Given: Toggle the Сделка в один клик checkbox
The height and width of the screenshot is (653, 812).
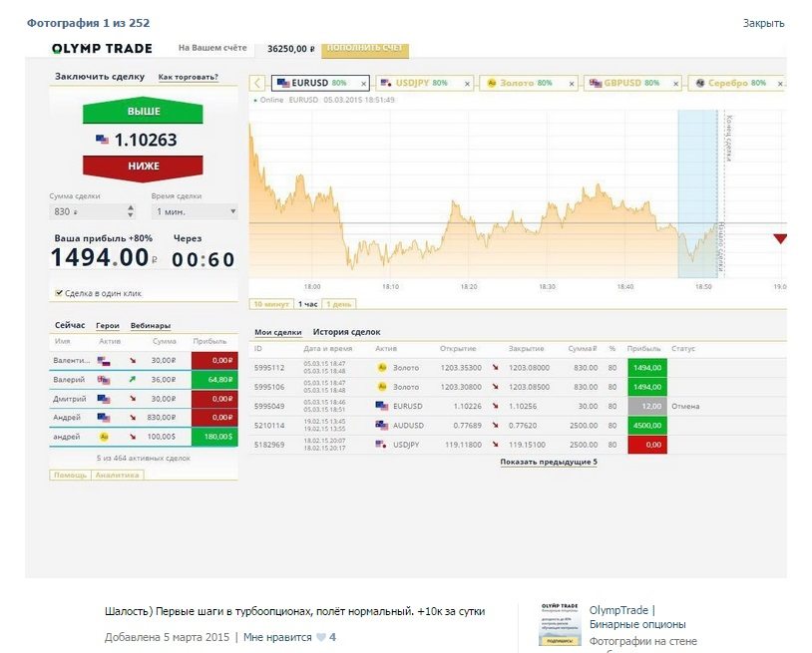Looking at the screenshot, I should coord(59,293).
